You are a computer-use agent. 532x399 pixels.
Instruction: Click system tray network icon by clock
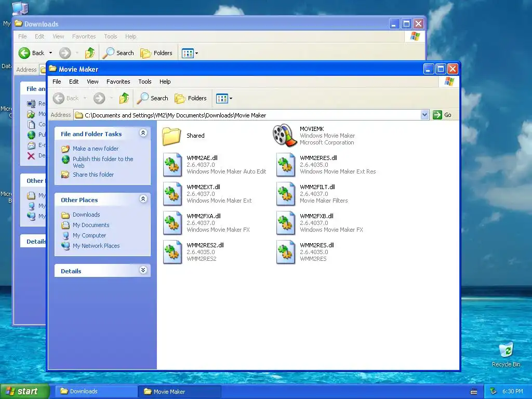pyautogui.click(x=494, y=392)
